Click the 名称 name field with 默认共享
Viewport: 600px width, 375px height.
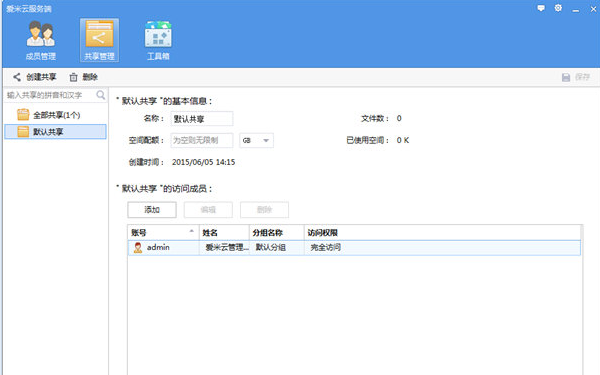point(202,119)
